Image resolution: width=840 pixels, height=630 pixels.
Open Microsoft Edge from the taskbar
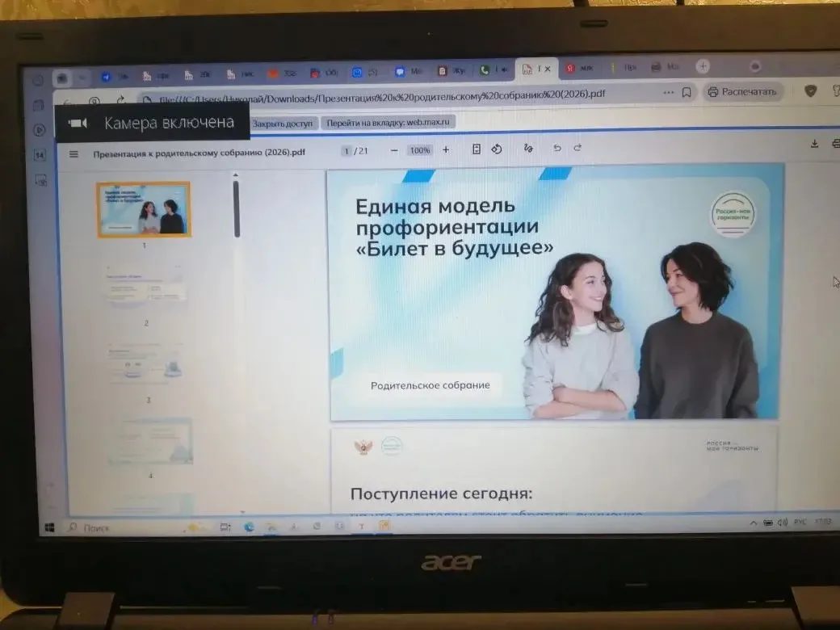pyautogui.click(x=249, y=527)
